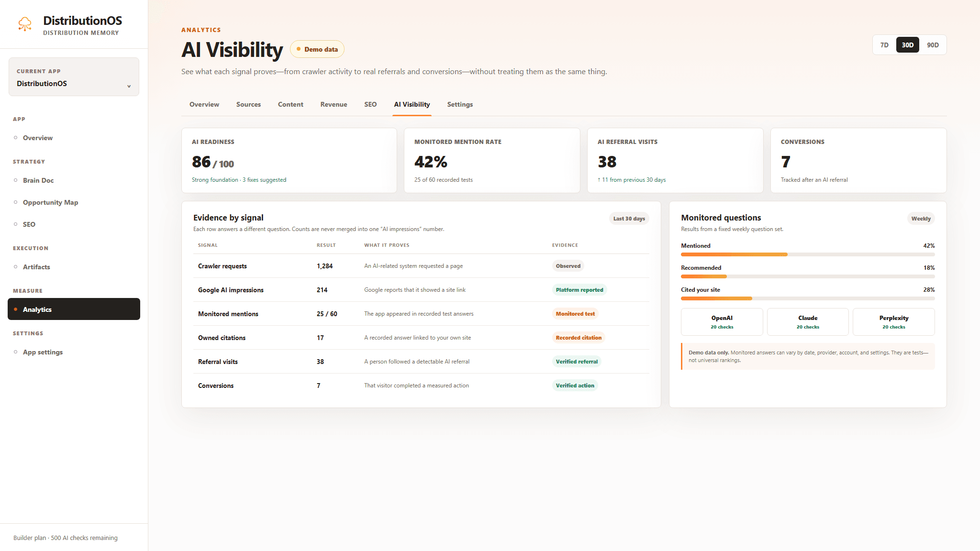Viewport: 980px width, 551px height.
Task: Select the Conversions table row label
Action: 216,386
